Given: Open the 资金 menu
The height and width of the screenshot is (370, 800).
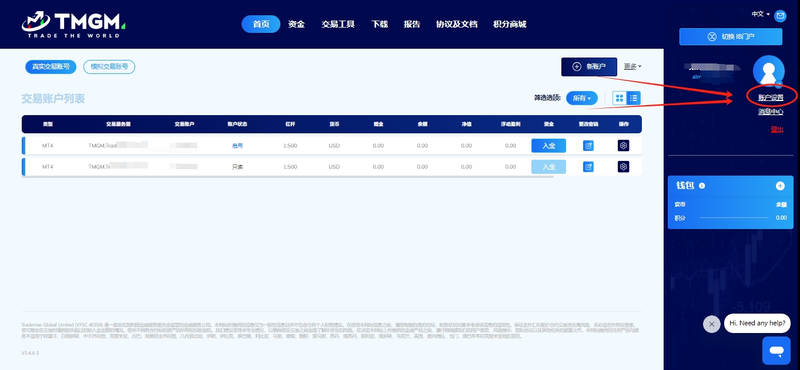Looking at the screenshot, I should coord(296,24).
